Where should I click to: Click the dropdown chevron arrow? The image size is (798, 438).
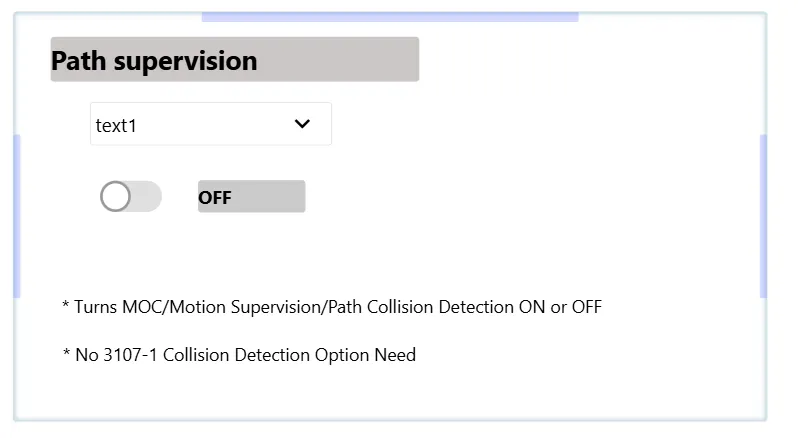(x=302, y=124)
